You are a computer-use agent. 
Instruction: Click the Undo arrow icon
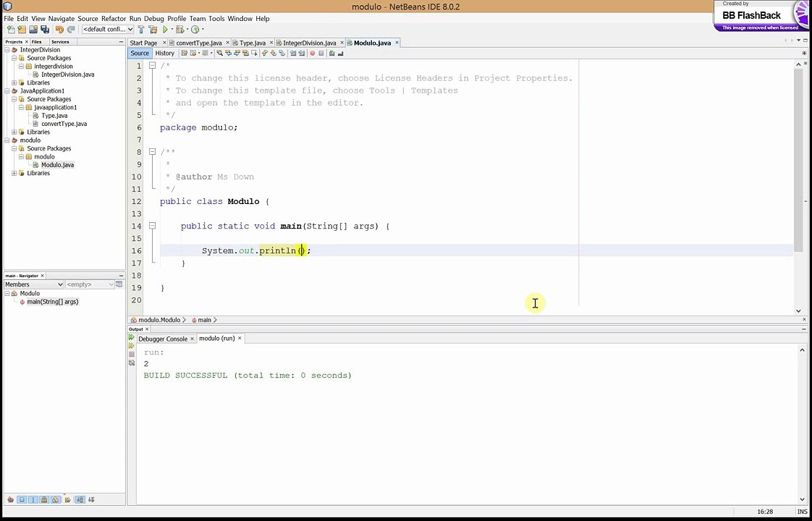point(59,30)
